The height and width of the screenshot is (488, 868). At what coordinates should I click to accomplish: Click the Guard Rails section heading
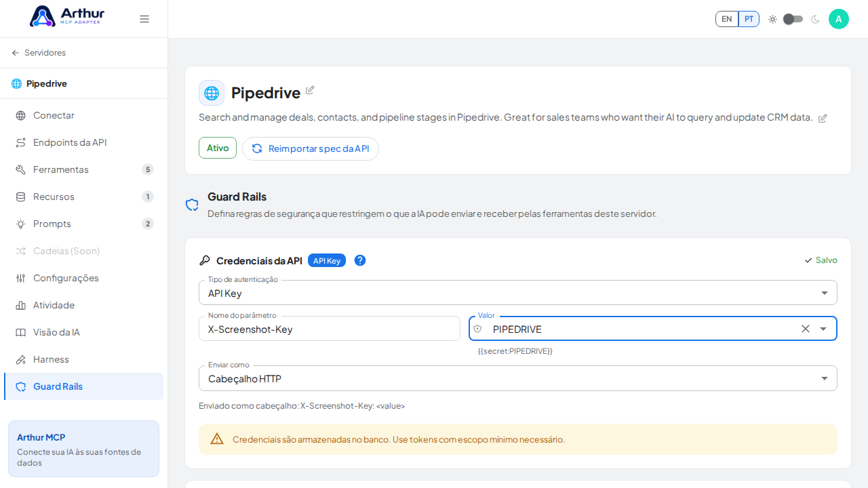point(237,197)
